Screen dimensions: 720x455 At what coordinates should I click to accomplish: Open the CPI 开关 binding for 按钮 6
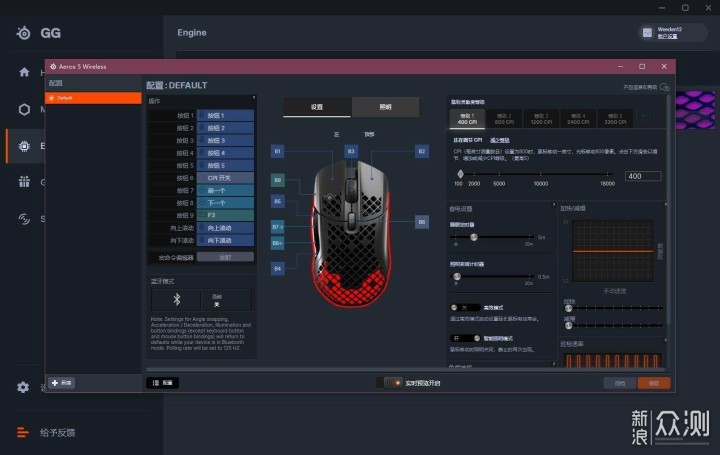click(x=225, y=178)
